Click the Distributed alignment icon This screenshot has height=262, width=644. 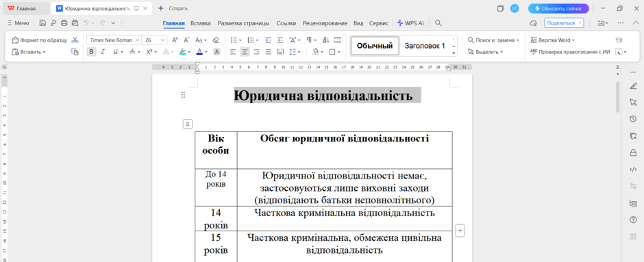click(x=280, y=52)
